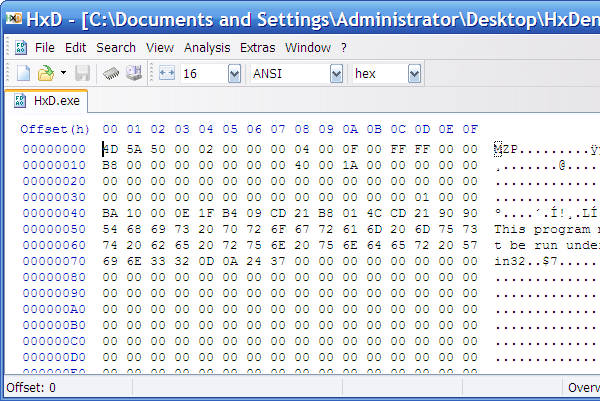600x401 pixels.
Task: Open the File menu
Action: point(45,47)
